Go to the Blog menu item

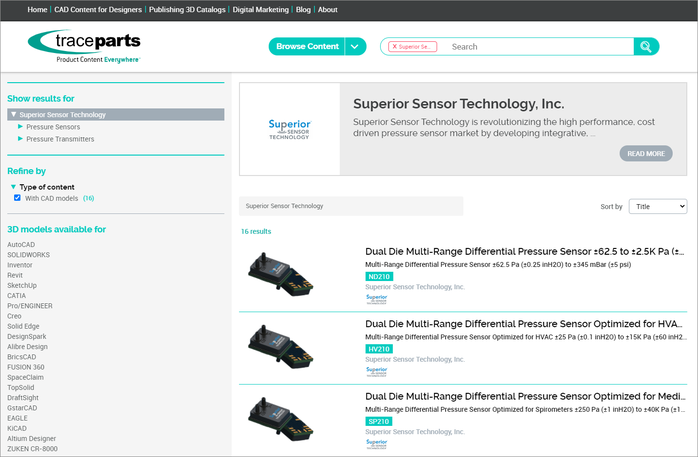(301, 9)
